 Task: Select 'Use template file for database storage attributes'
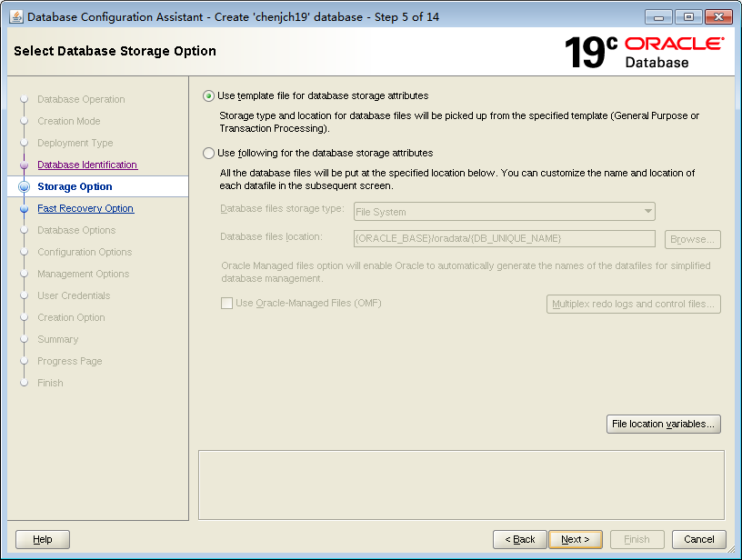click(x=208, y=95)
